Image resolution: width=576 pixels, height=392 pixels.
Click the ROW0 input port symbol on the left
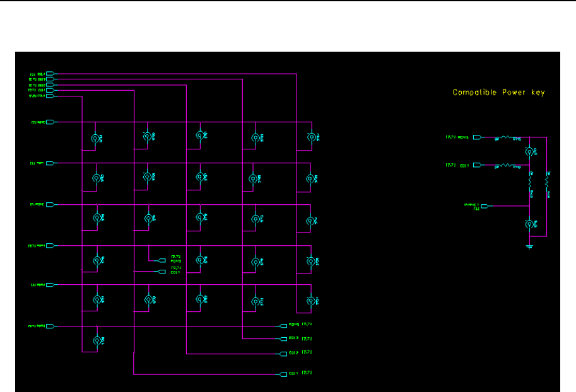[x=50, y=122]
